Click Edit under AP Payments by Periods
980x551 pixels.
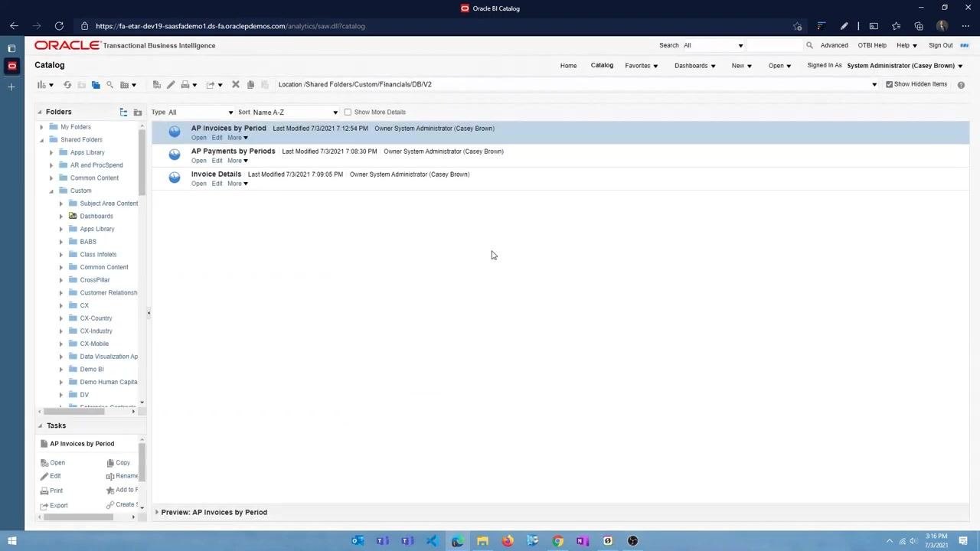coord(217,161)
